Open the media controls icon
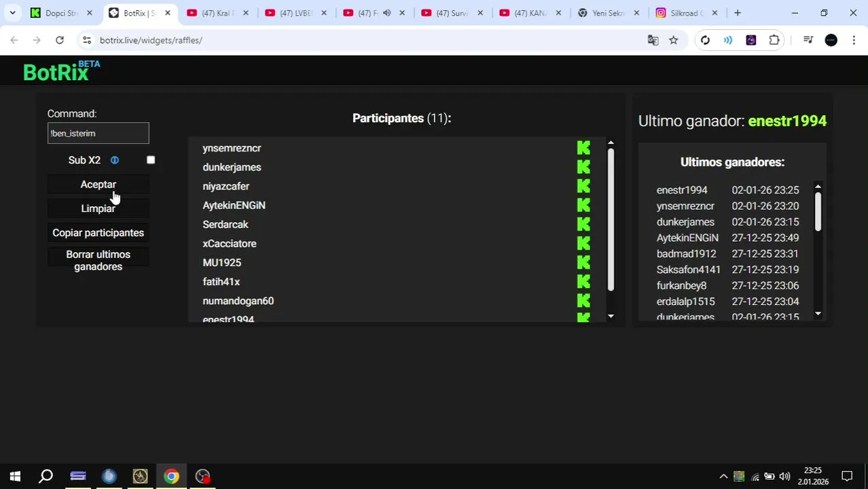This screenshot has width=868, height=489. click(x=808, y=41)
